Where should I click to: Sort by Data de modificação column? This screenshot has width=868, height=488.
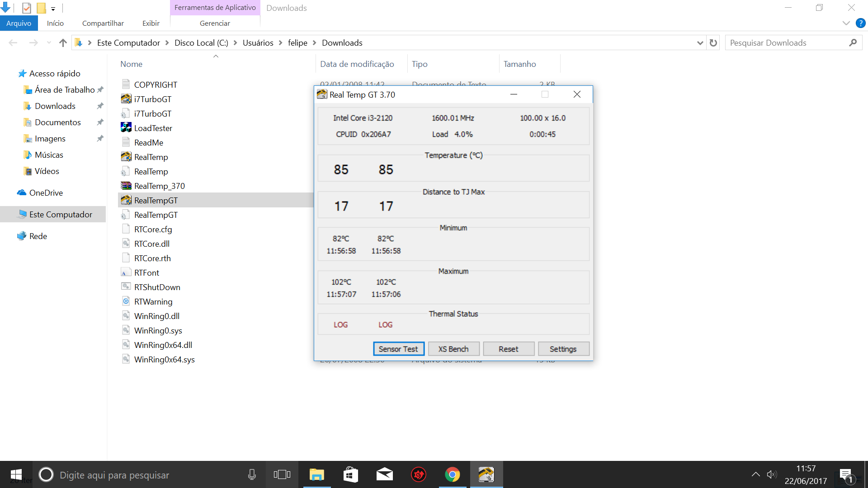tap(357, 64)
